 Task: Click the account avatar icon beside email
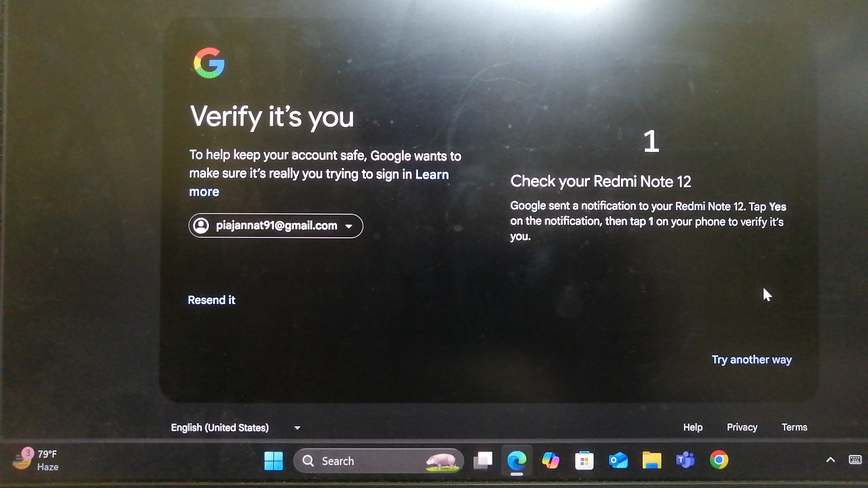click(x=201, y=226)
